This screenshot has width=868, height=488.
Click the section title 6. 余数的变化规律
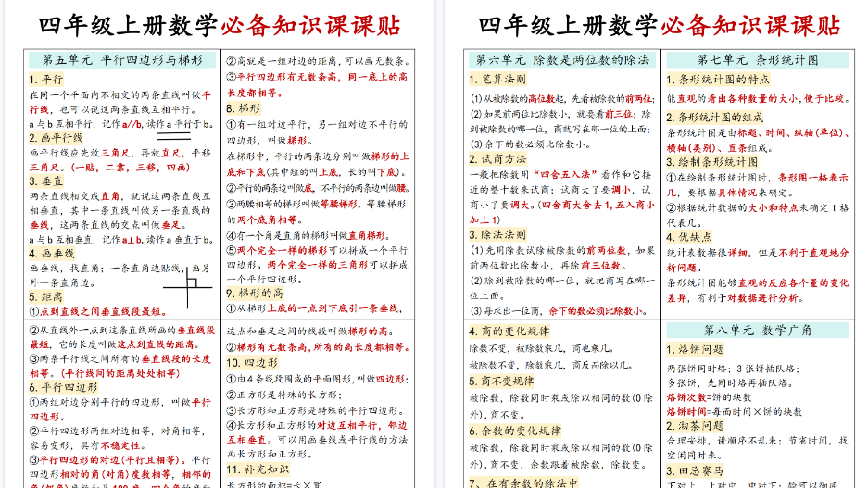[515, 431]
